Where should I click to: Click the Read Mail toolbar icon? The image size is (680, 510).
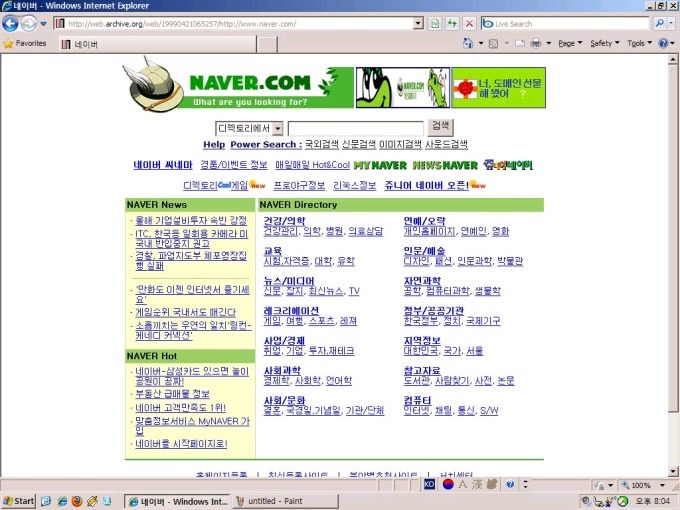click(520, 43)
